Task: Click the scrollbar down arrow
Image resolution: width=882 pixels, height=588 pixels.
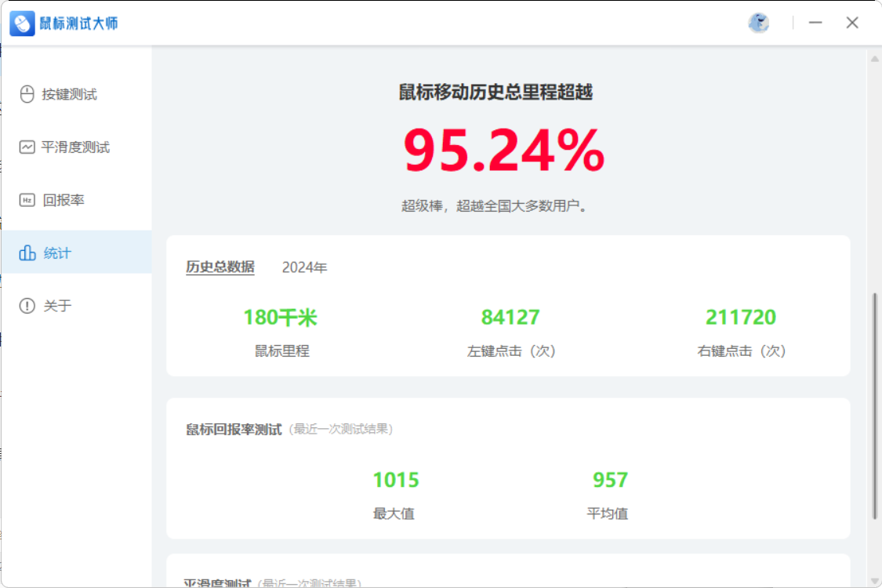Action: 874,579
